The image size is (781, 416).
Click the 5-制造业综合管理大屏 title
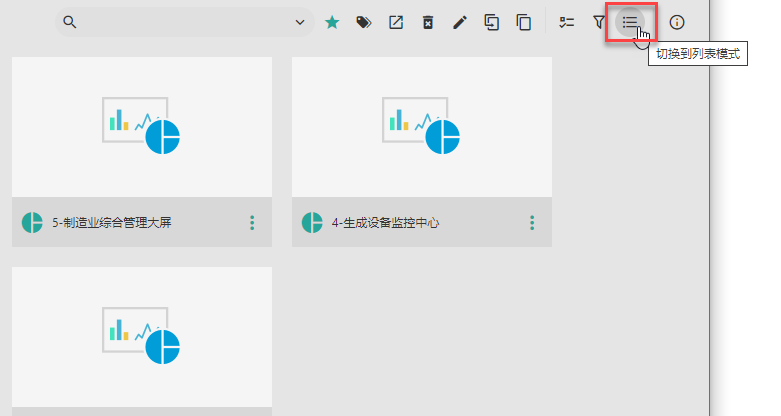coord(111,223)
